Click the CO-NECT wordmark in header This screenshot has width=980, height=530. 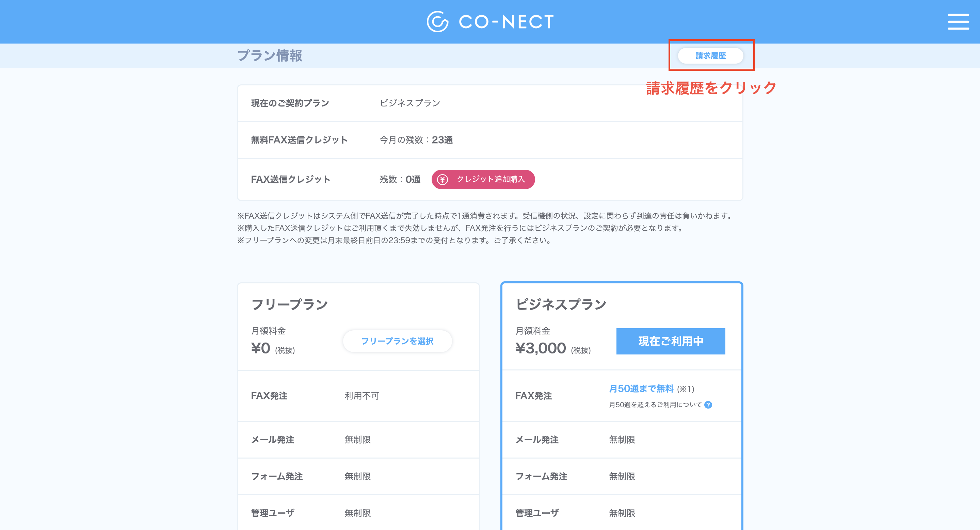click(x=507, y=22)
